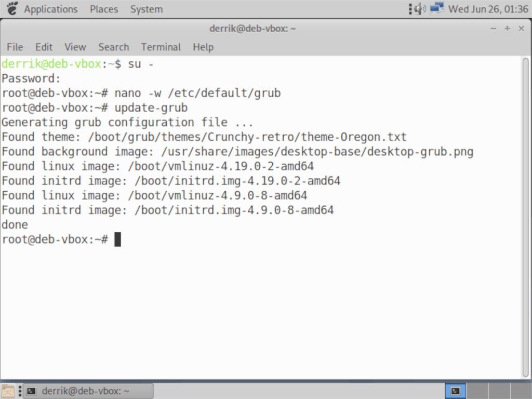
Task: Open the Search menu
Action: pyautogui.click(x=113, y=47)
